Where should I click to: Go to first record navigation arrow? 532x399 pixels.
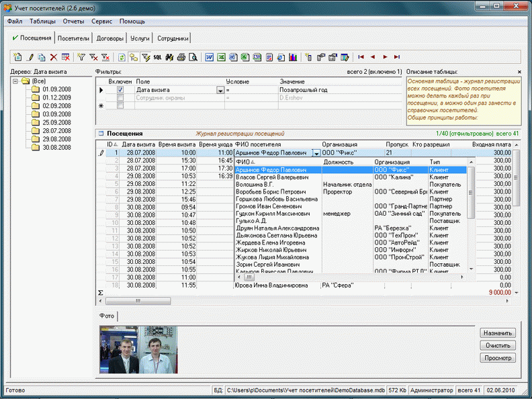(361, 58)
